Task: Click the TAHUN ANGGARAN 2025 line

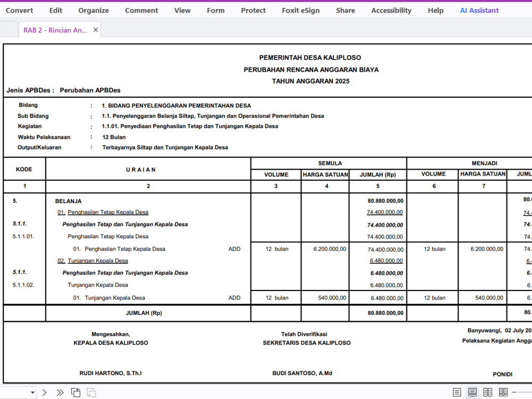Action: pyautogui.click(x=311, y=81)
